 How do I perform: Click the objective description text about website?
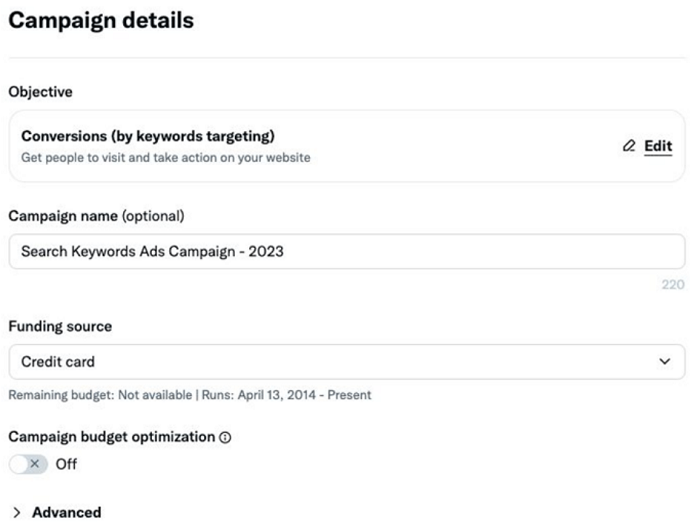[166, 158]
